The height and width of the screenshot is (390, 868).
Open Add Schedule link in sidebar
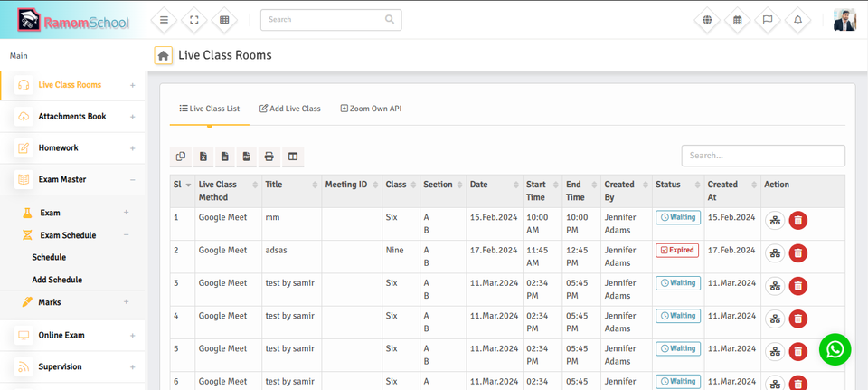coord(57,281)
